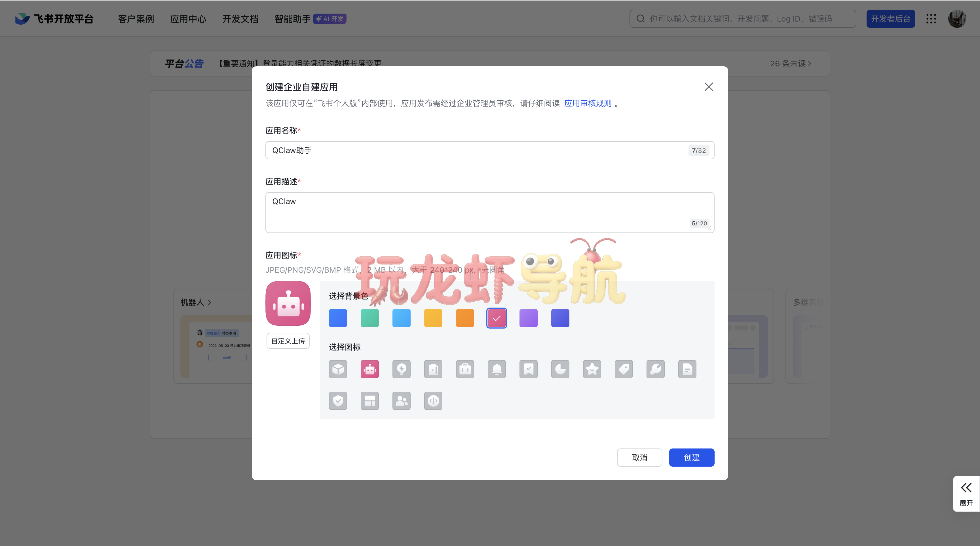Viewport: 980px width, 546px height.
Task: Select the layout grid icon
Action: click(x=369, y=401)
